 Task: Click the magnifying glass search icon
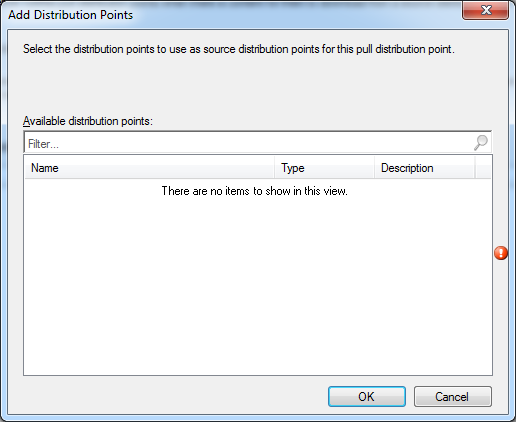481,143
